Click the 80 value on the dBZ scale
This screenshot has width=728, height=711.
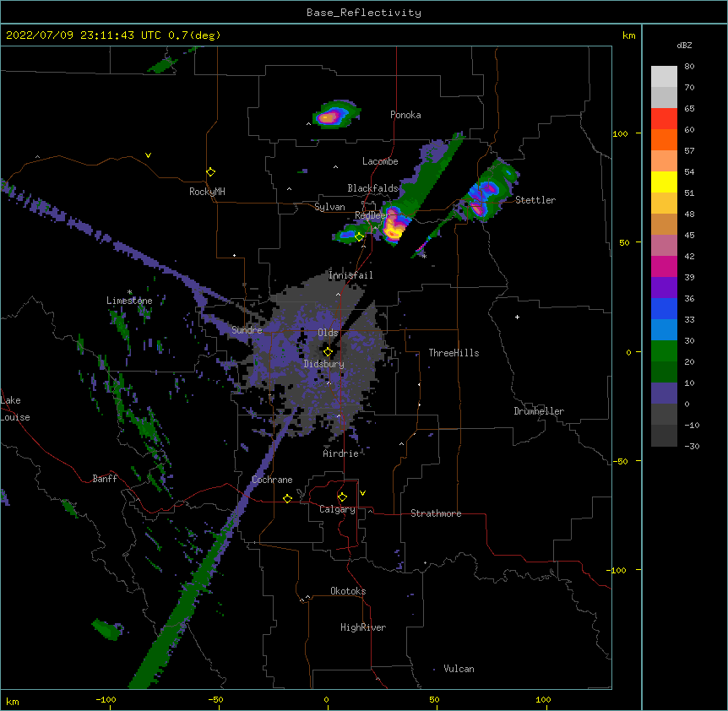point(689,67)
